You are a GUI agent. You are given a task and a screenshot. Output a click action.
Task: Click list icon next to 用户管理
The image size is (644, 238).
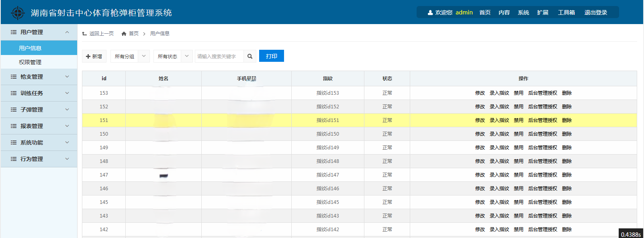point(14,32)
